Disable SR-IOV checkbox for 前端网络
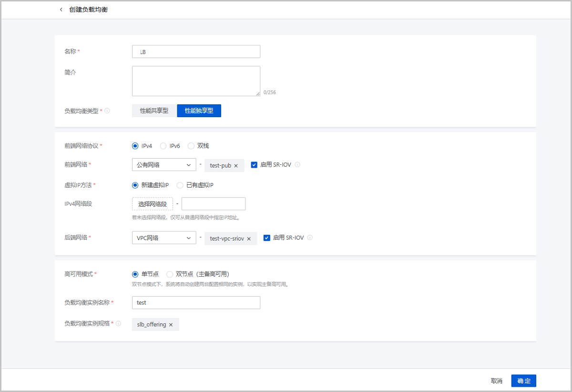 [x=254, y=165]
